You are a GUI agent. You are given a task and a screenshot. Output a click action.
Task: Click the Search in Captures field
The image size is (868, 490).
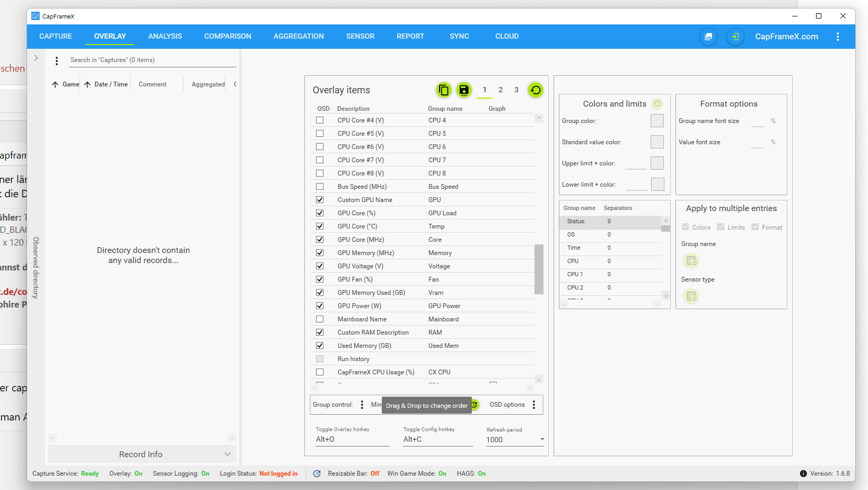click(x=153, y=60)
